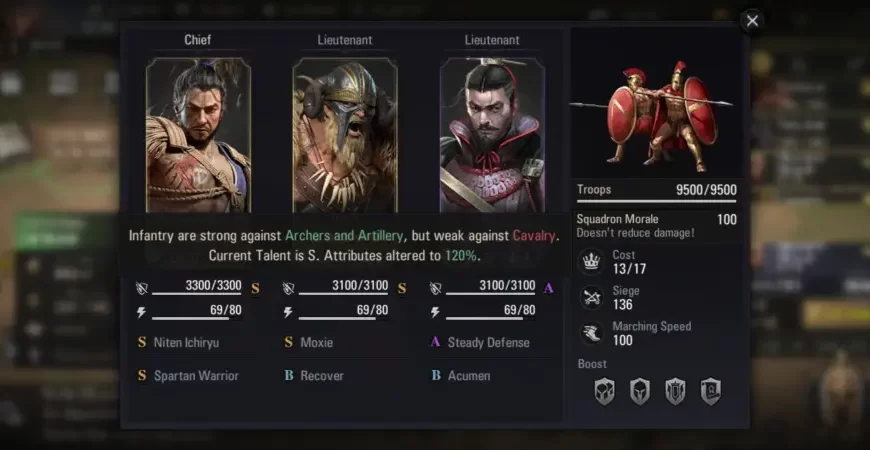Click the Chief's troop shield icon
This screenshot has width=870, height=450.
pos(141,288)
